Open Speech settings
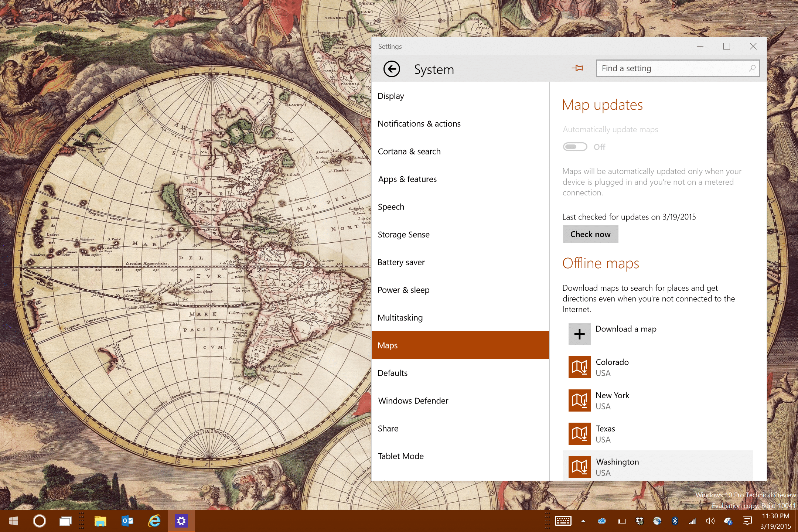This screenshot has height=532, width=798. click(460, 207)
